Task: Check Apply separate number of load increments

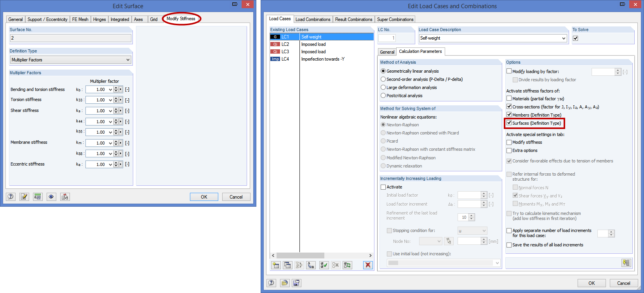Action: point(509,230)
